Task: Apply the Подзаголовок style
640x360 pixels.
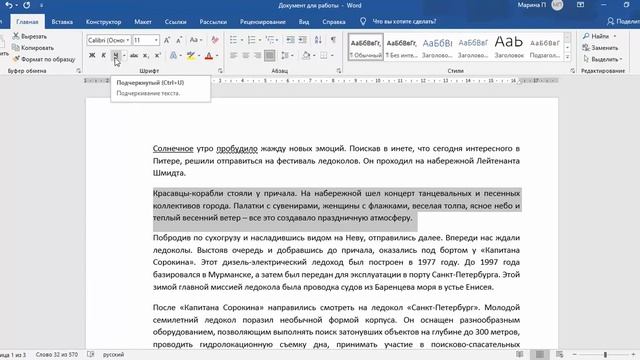Action: pyautogui.click(x=545, y=47)
